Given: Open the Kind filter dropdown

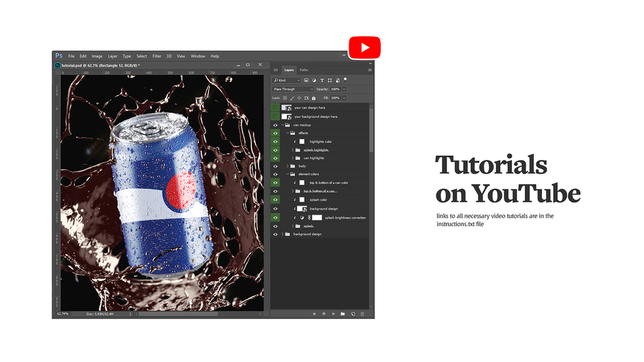Looking at the screenshot, I should point(286,81).
